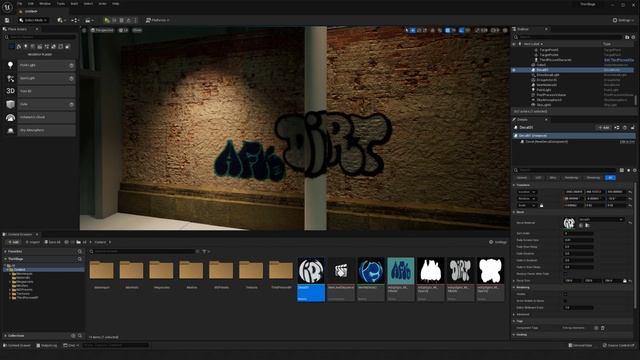Click the Add component button in Details
Image resolution: width=640 pixels, height=360 pixels.
pos(603,128)
